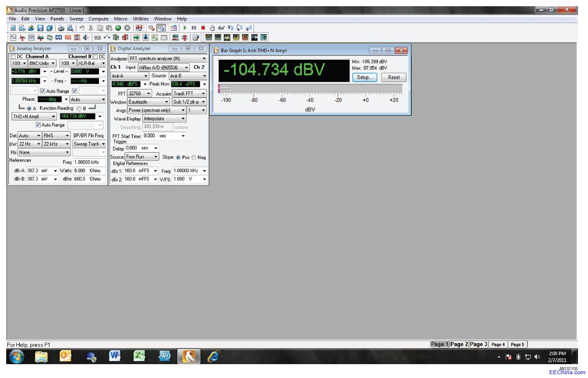Screen dimensions: 588x378
Task: Click the Undo arrow icon
Action: pos(82,28)
